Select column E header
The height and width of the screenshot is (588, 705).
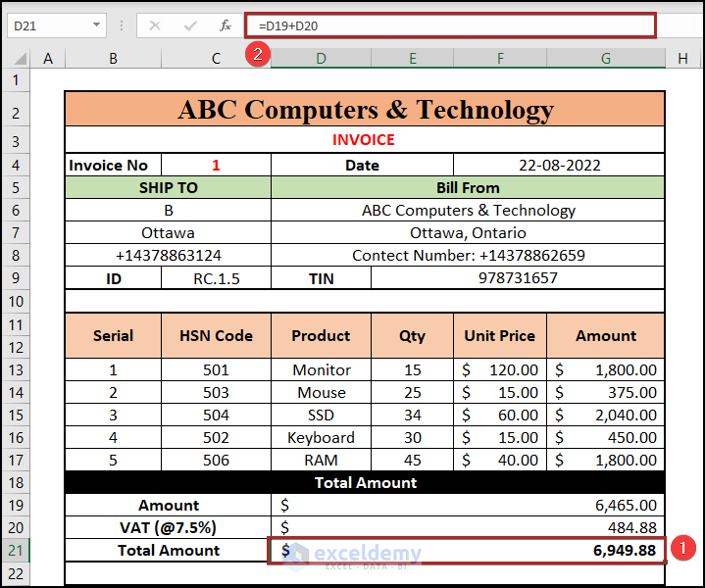pyautogui.click(x=412, y=59)
